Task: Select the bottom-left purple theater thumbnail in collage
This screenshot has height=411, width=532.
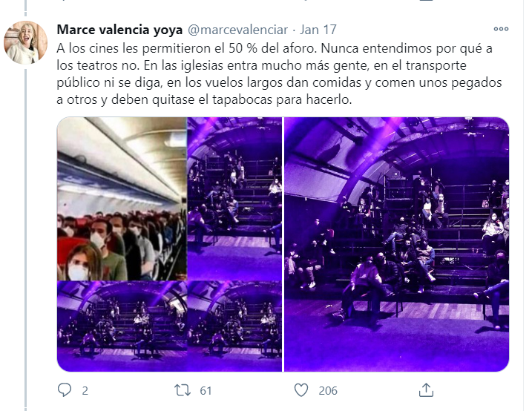Action: 122,326
